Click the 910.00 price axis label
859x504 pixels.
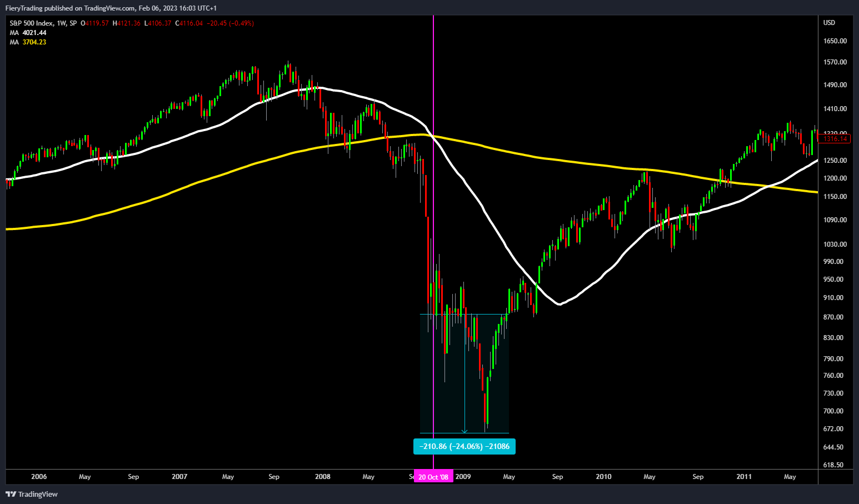coord(833,298)
